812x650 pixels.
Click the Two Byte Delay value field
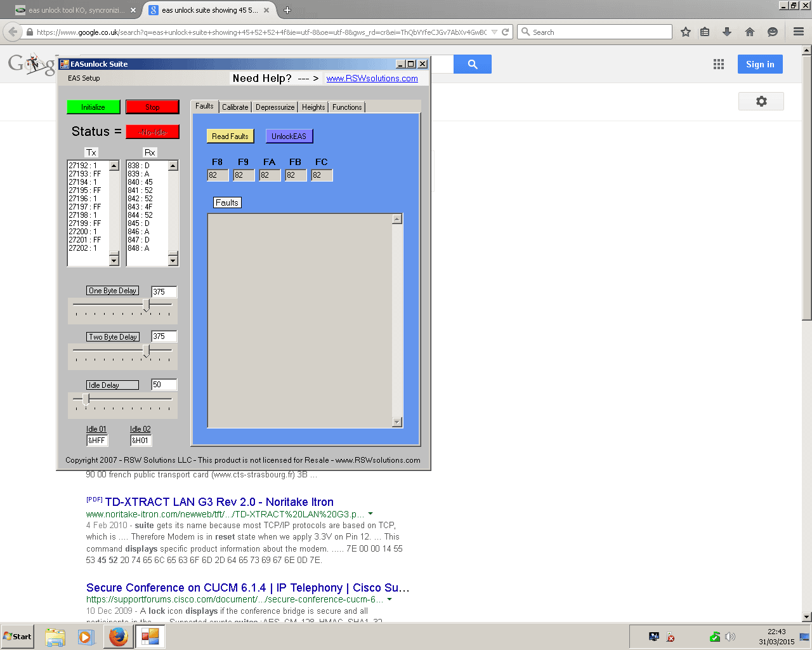point(164,336)
